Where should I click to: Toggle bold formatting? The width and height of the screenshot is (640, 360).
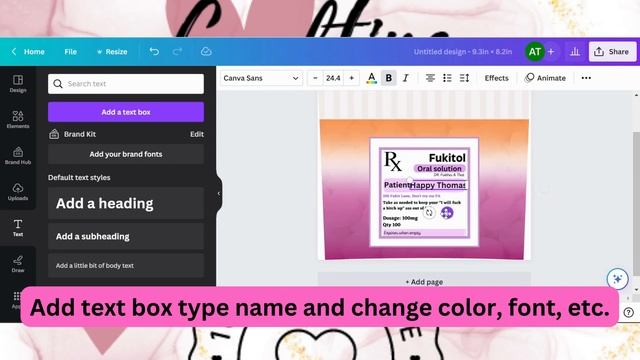(x=389, y=78)
